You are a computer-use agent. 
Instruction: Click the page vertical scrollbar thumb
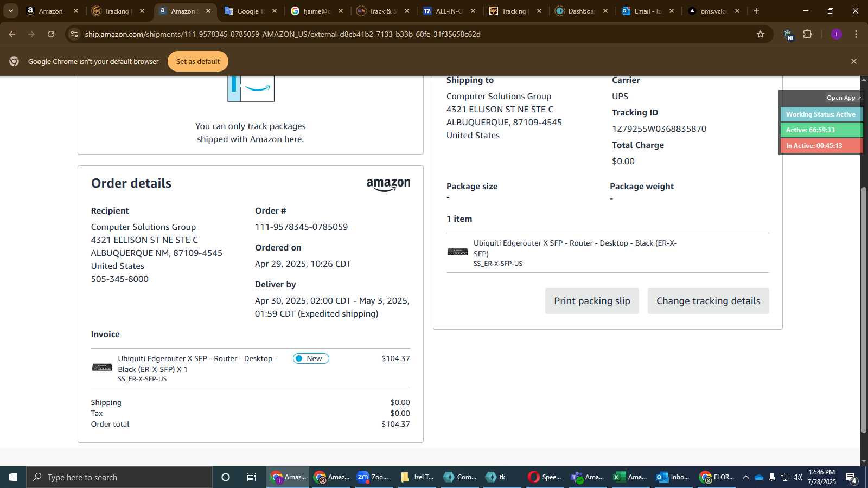864,309
